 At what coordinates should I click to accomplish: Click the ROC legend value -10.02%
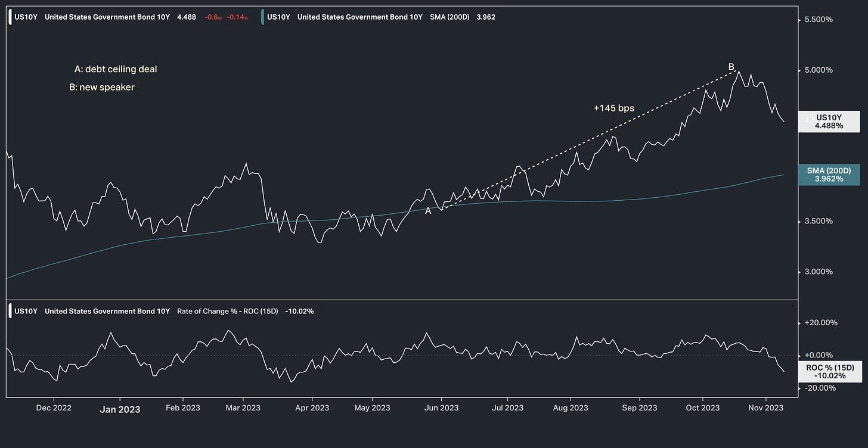pos(299,311)
